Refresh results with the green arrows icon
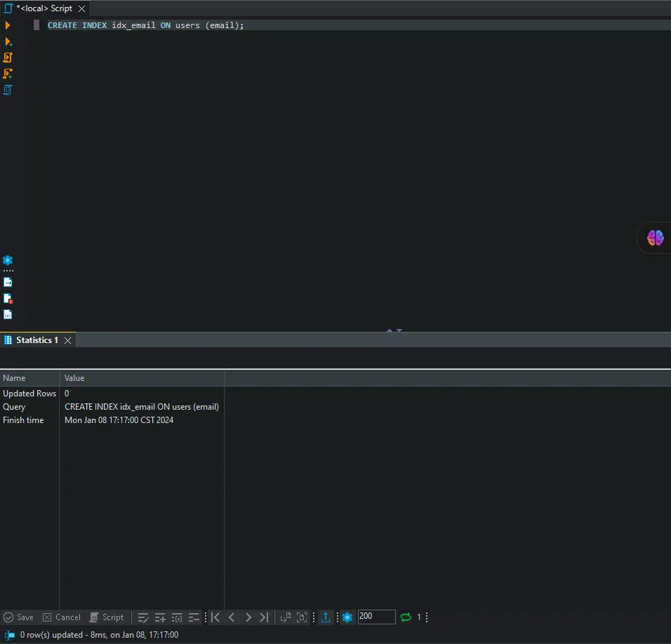The image size is (671, 644). (406, 617)
